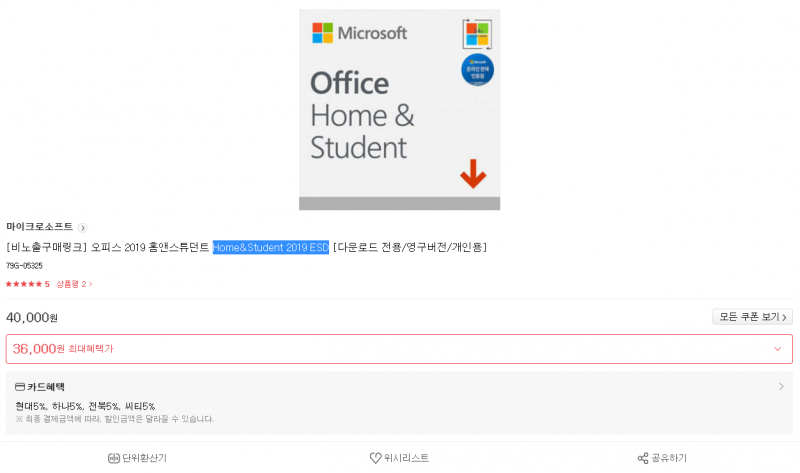Screen dimensions: 800x473
Task: Expand the 카드혜택 section chevron
Action: tap(781, 387)
